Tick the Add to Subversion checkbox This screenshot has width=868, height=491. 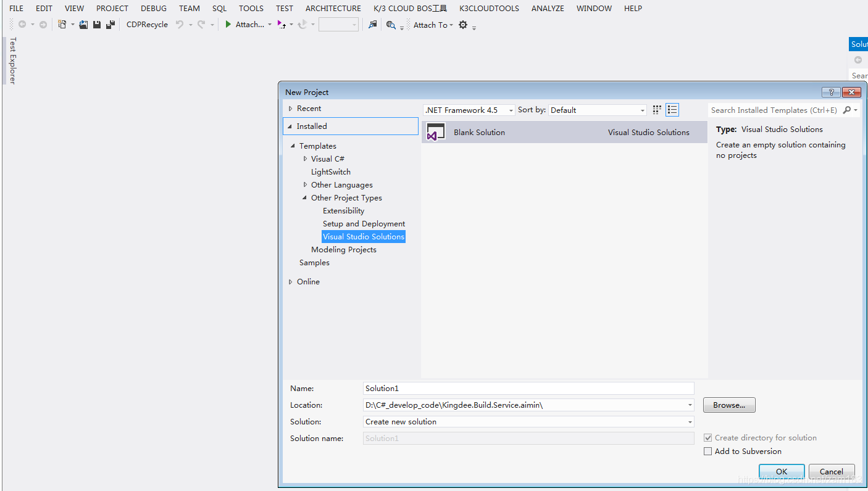pyautogui.click(x=707, y=452)
